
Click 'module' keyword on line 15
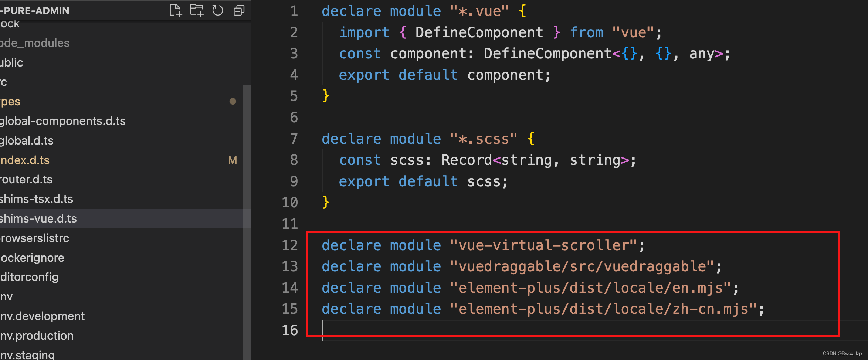tap(416, 309)
